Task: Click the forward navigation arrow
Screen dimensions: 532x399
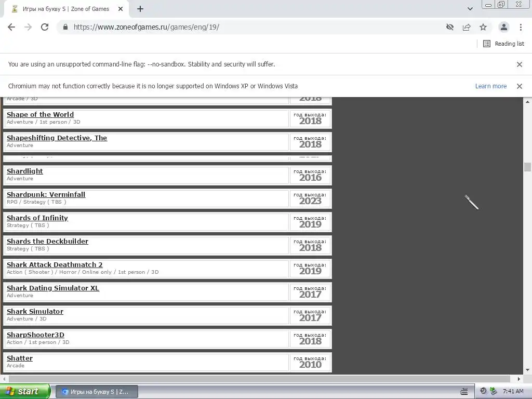Action: click(28, 27)
